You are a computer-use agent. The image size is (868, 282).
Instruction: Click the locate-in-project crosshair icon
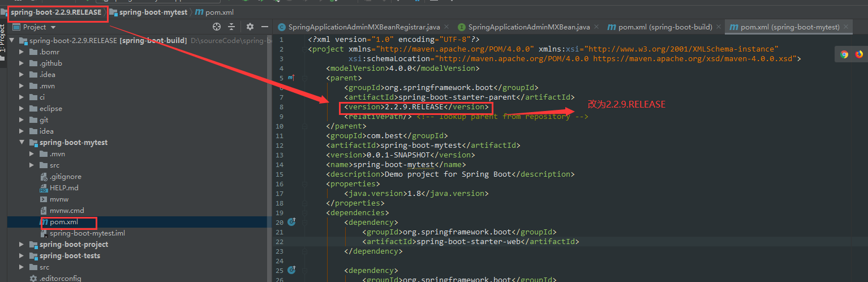pyautogui.click(x=217, y=27)
